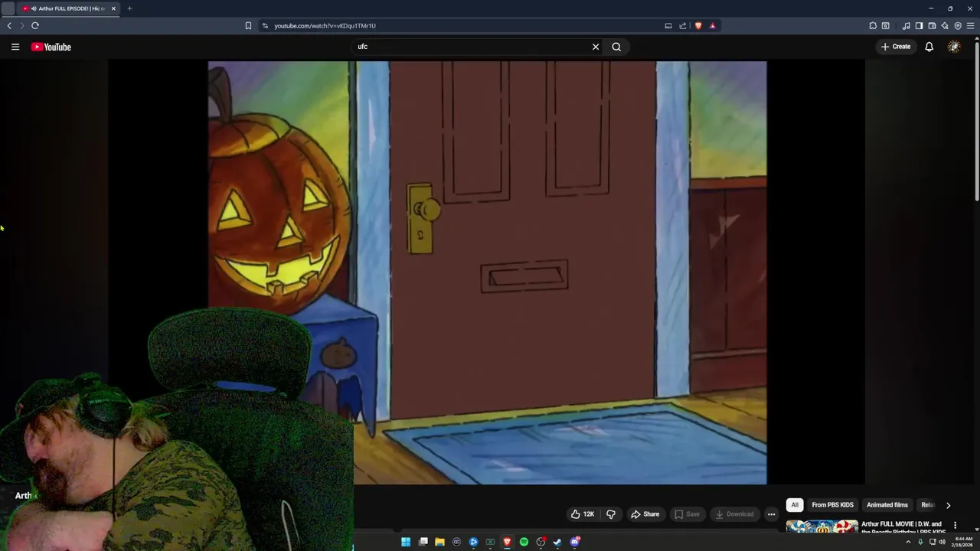The image size is (980, 551).
Task: Dislike the Arthur video
Action: coord(611,514)
